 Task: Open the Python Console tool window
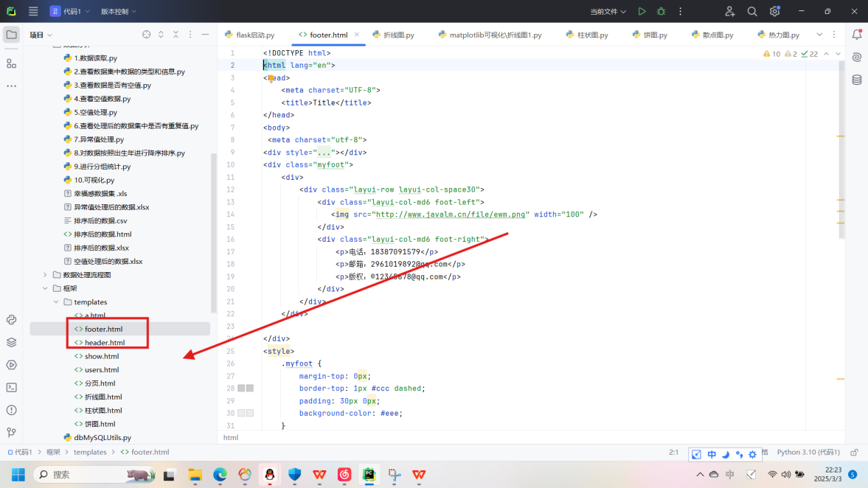coord(12,320)
